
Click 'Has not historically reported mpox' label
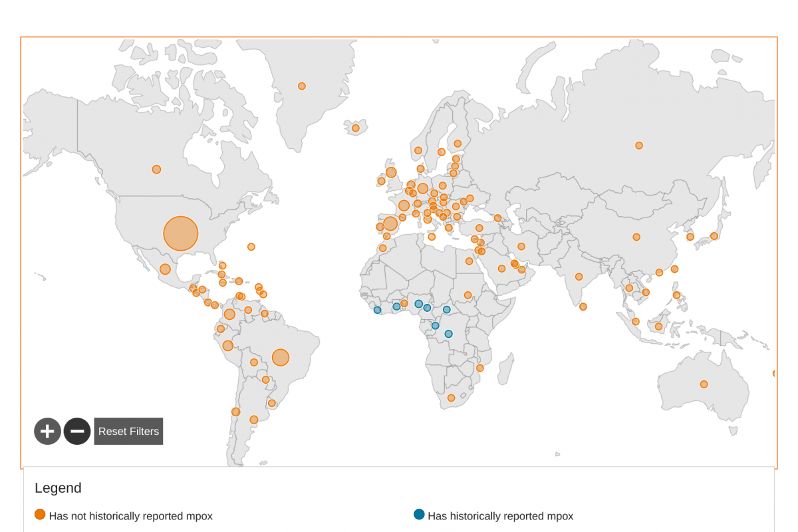[x=130, y=516]
